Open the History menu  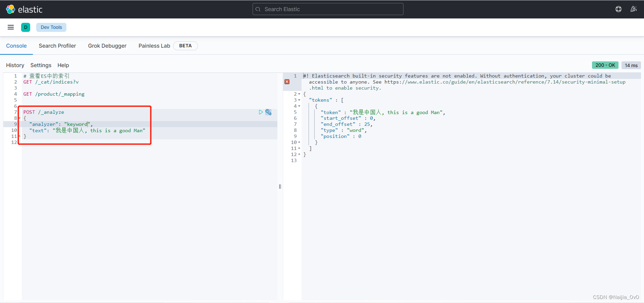click(15, 65)
